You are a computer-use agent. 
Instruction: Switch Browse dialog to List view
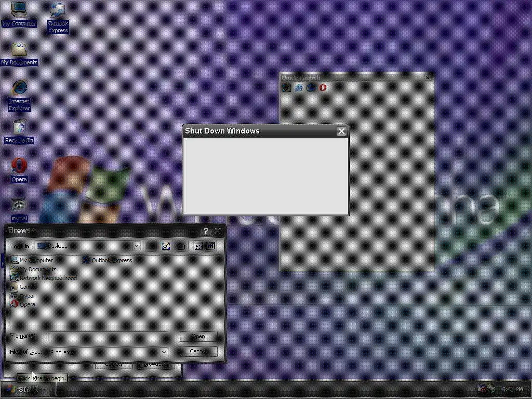198,246
